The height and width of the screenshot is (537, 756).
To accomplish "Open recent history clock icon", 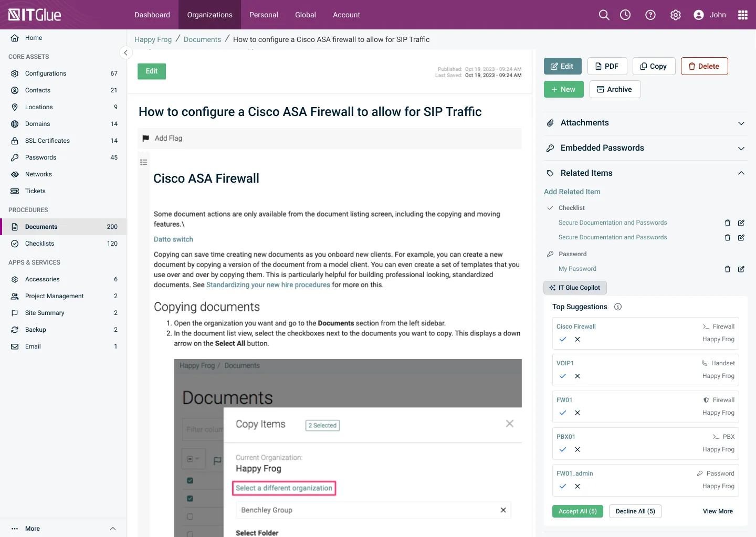I will (625, 15).
